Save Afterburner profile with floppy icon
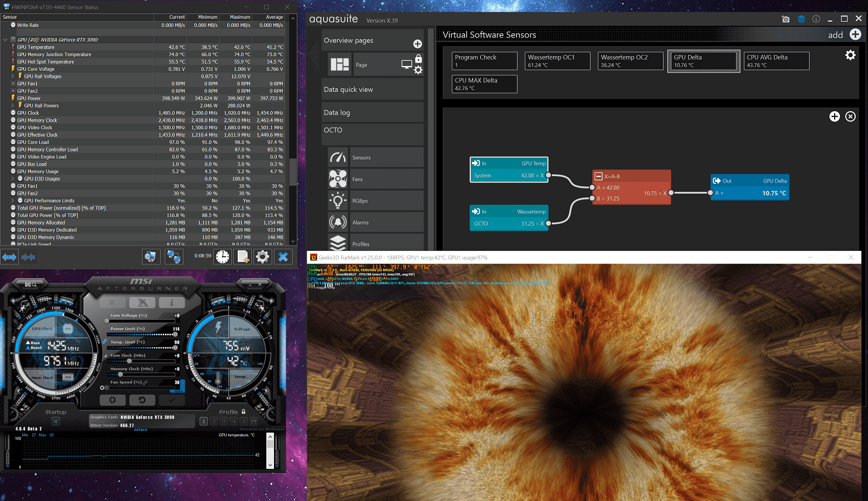868x501 pixels. [x=254, y=421]
